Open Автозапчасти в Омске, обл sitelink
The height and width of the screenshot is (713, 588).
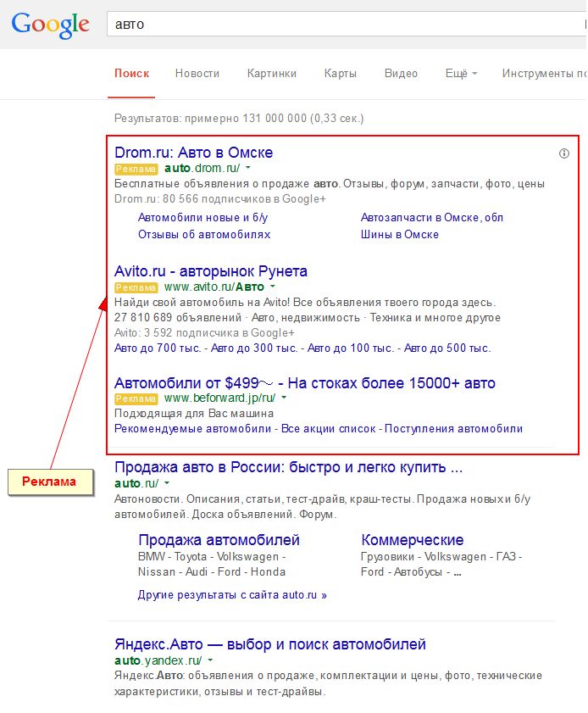pyautogui.click(x=432, y=217)
